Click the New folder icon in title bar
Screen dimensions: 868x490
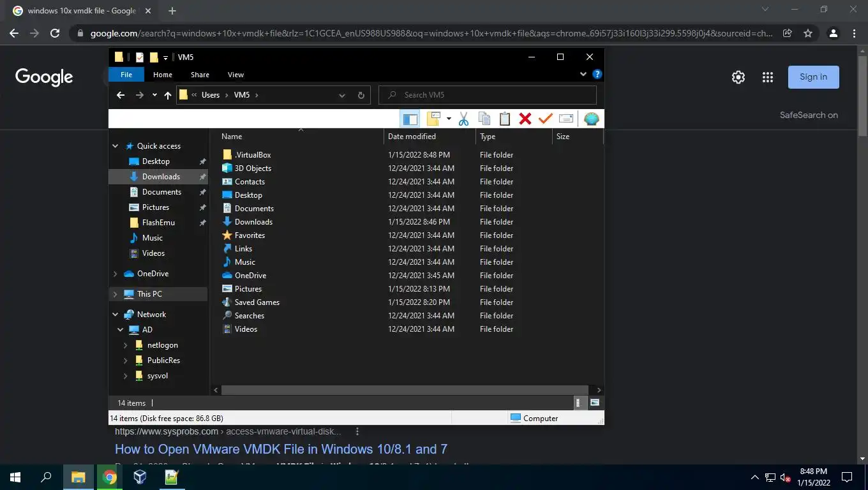pyautogui.click(x=154, y=57)
